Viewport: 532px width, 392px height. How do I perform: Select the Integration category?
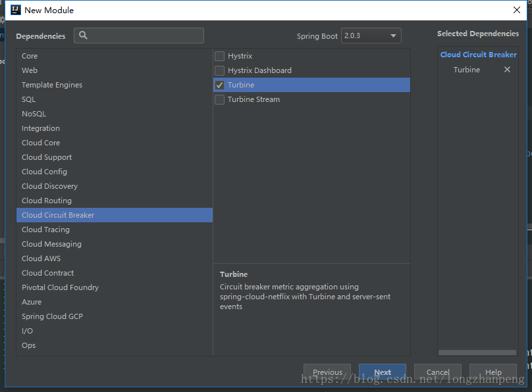click(x=115, y=128)
